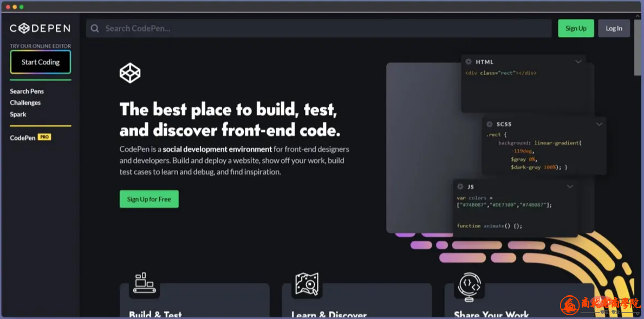Open Search Pens in sidebar
644x319 pixels.
tap(27, 91)
